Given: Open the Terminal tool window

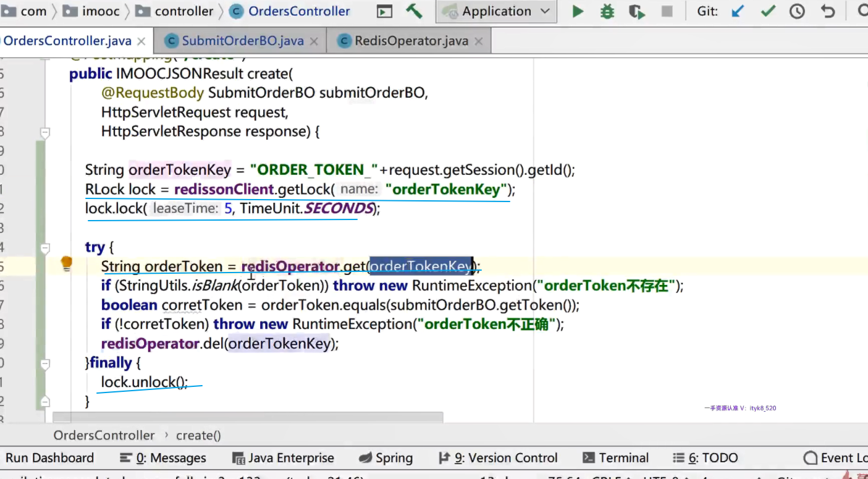Looking at the screenshot, I should coord(615,458).
